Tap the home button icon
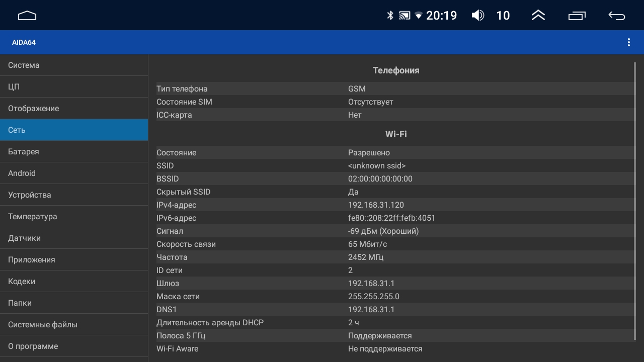The height and width of the screenshot is (362, 644). point(27,16)
